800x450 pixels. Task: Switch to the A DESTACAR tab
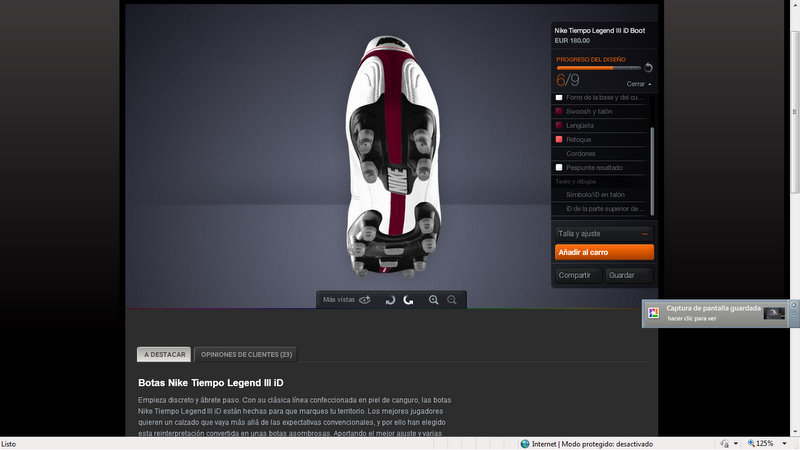click(x=164, y=355)
